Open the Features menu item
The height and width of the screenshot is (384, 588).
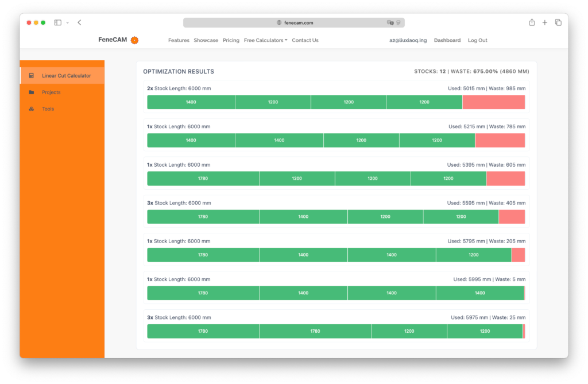(179, 40)
